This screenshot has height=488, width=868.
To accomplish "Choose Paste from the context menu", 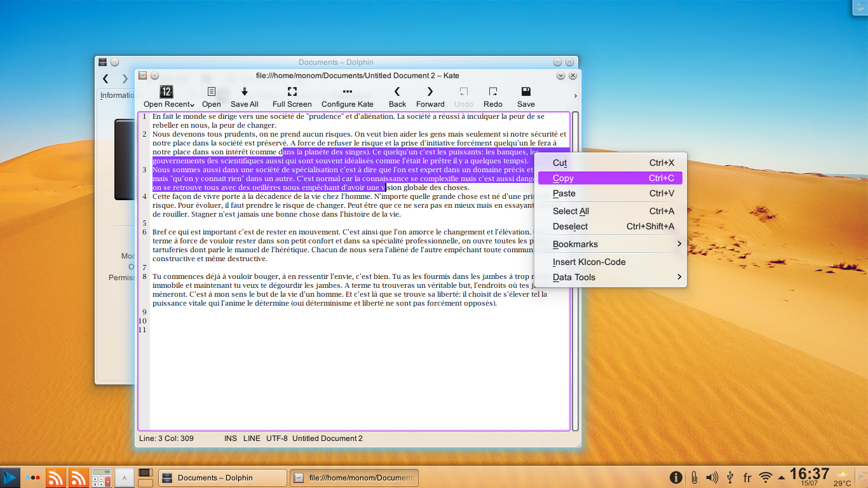I will click(610, 193).
